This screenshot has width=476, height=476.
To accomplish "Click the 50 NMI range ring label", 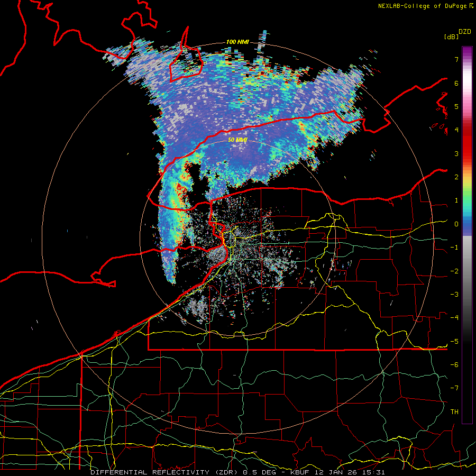I will (237, 140).
